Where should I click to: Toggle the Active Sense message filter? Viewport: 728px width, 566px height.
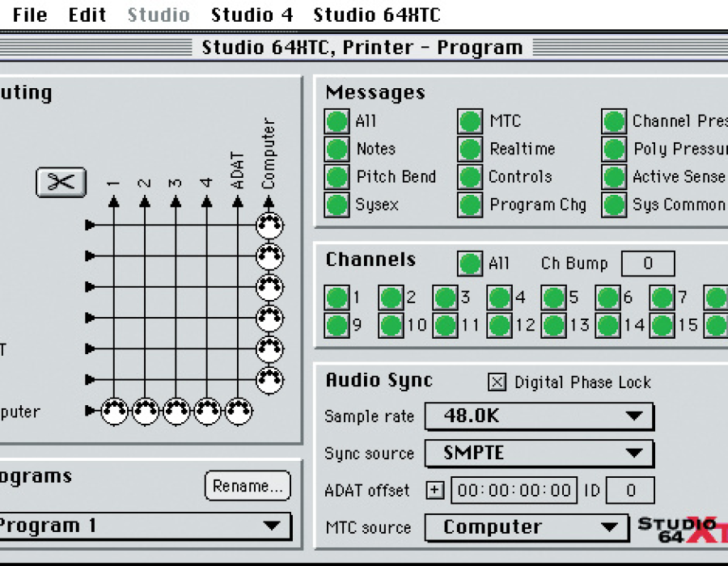(614, 177)
